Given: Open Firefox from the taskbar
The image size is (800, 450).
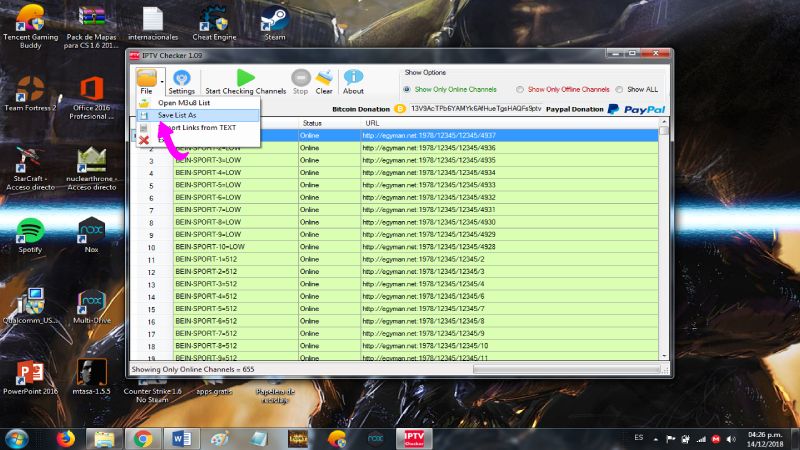Looking at the screenshot, I should (x=65, y=439).
